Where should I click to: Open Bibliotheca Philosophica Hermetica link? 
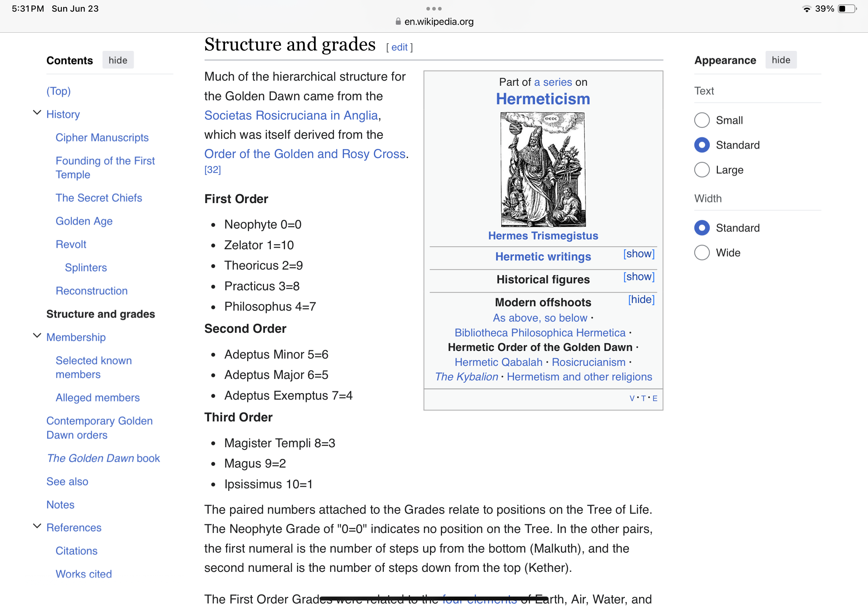[540, 333]
